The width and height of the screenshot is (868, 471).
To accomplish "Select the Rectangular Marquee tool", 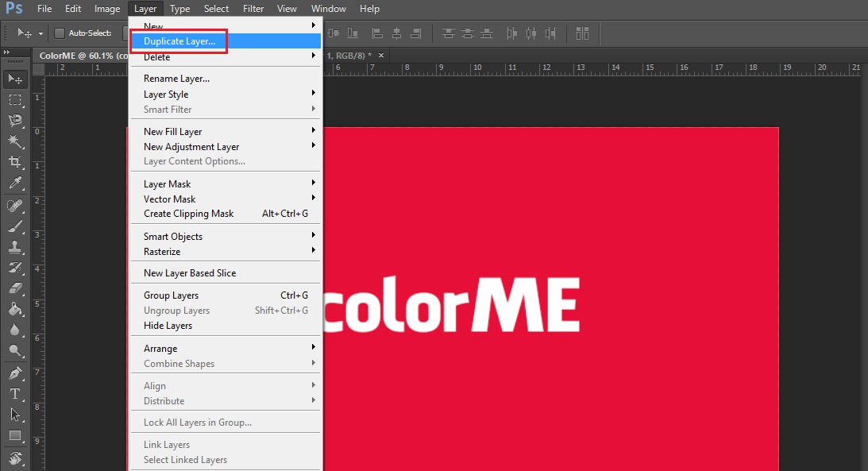I will point(14,100).
